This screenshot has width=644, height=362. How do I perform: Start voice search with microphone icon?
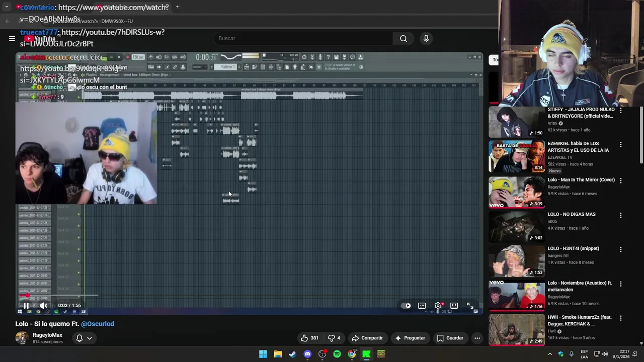click(x=426, y=38)
